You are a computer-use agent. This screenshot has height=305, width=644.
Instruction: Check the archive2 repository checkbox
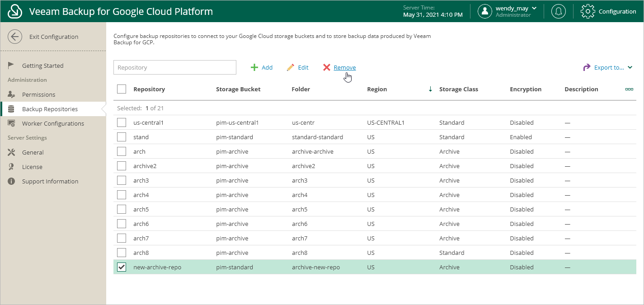[122, 166]
